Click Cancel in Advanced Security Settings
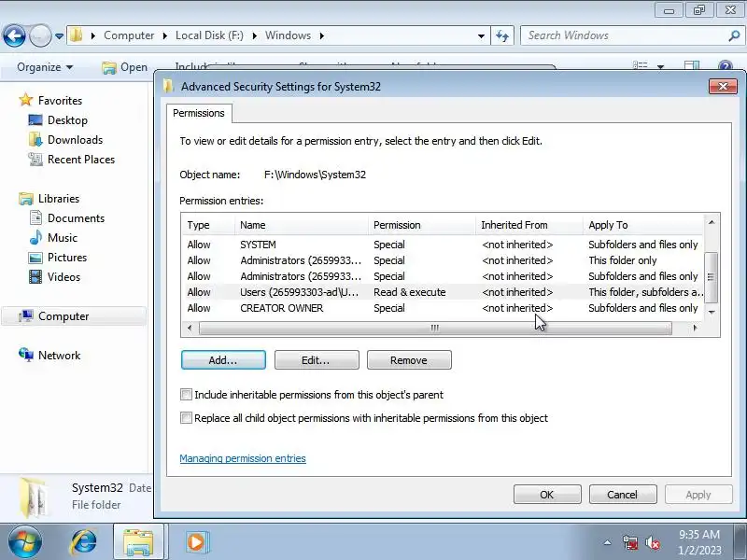747x560 pixels. pyautogui.click(x=623, y=495)
